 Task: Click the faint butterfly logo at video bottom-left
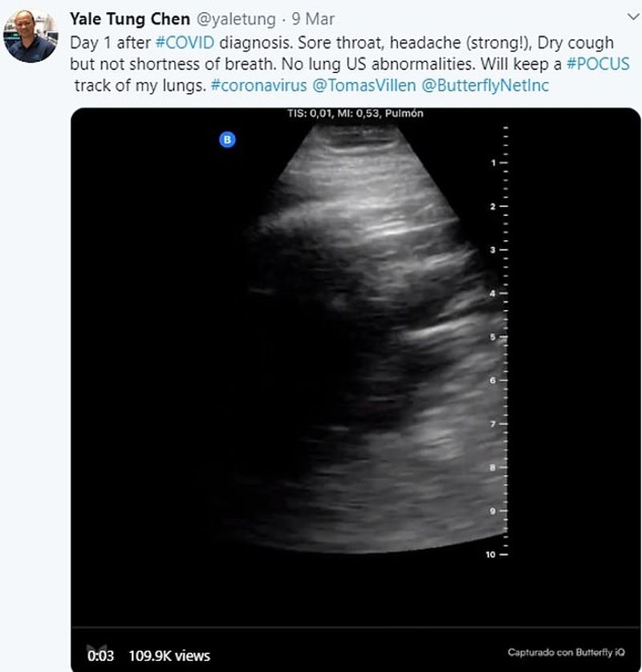click(x=97, y=647)
